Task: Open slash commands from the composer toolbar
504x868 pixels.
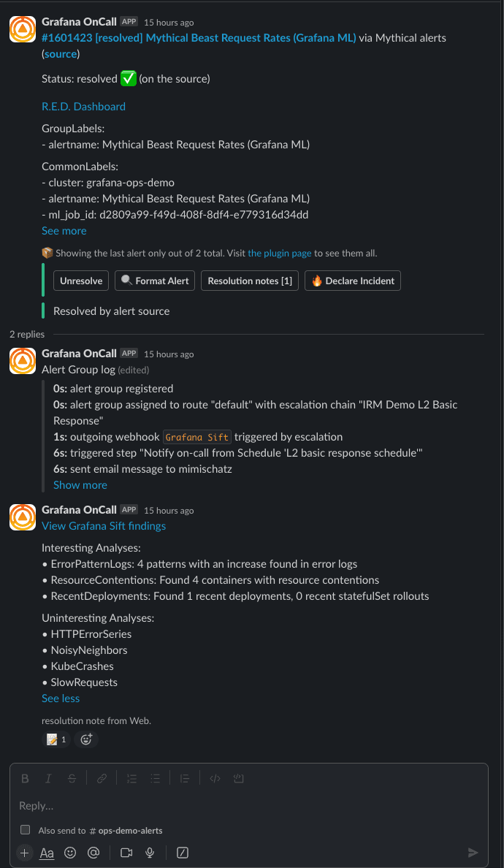Action: 182,853
